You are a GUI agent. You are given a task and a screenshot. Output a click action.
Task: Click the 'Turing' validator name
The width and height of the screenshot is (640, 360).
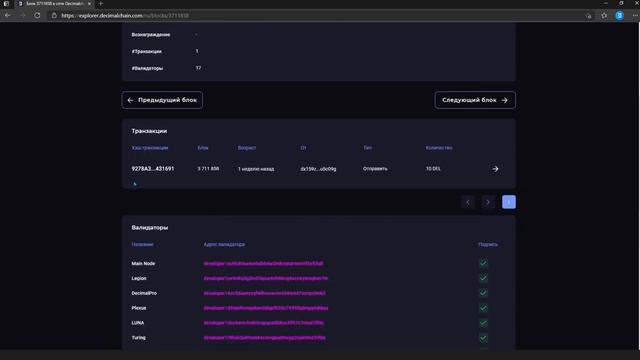pos(138,338)
